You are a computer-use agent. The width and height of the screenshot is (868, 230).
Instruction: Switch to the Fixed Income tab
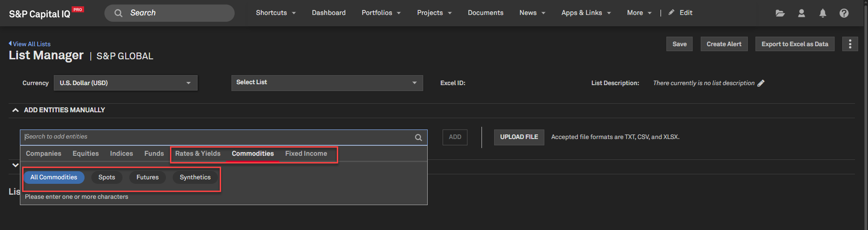[x=306, y=153]
